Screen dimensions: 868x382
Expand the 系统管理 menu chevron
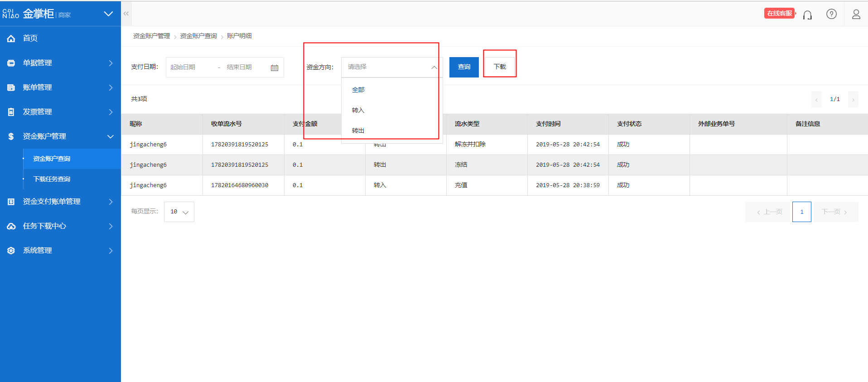[111, 251]
